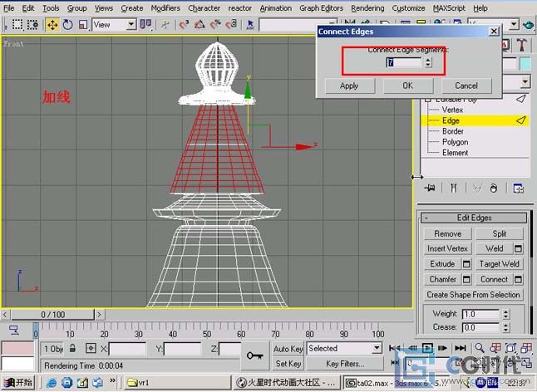
Task: Click the Insert Vertex button
Action: click(x=447, y=248)
